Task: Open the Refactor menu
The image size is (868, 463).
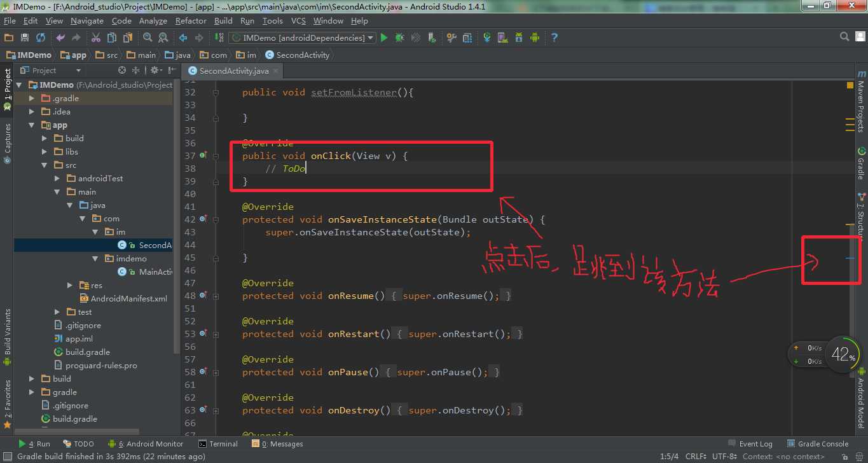Action: (x=191, y=21)
